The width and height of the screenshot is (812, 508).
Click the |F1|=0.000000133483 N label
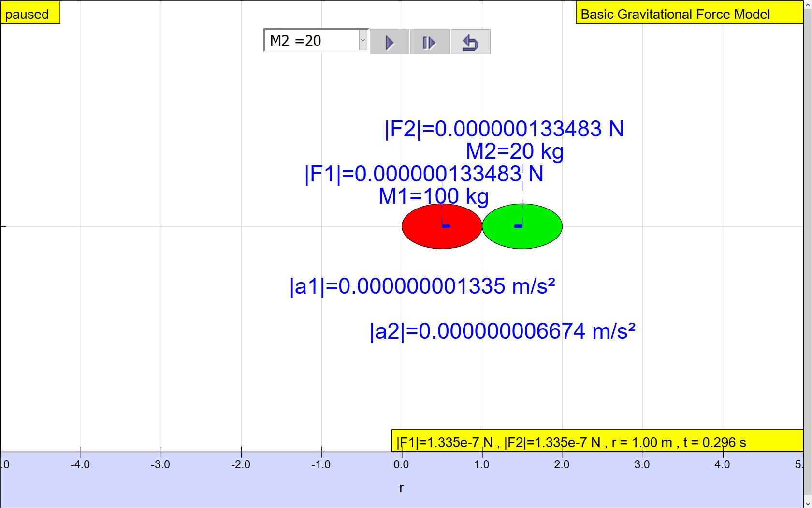coord(424,174)
